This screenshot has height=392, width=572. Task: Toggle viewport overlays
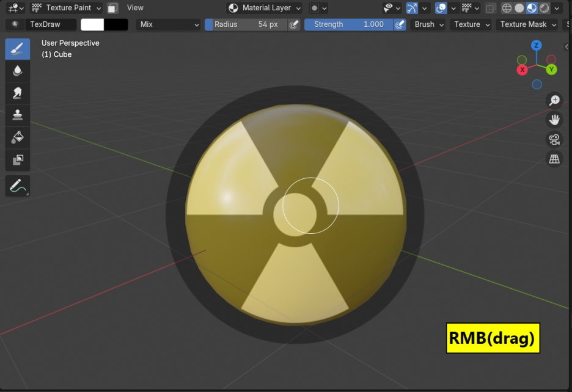pyautogui.click(x=441, y=8)
